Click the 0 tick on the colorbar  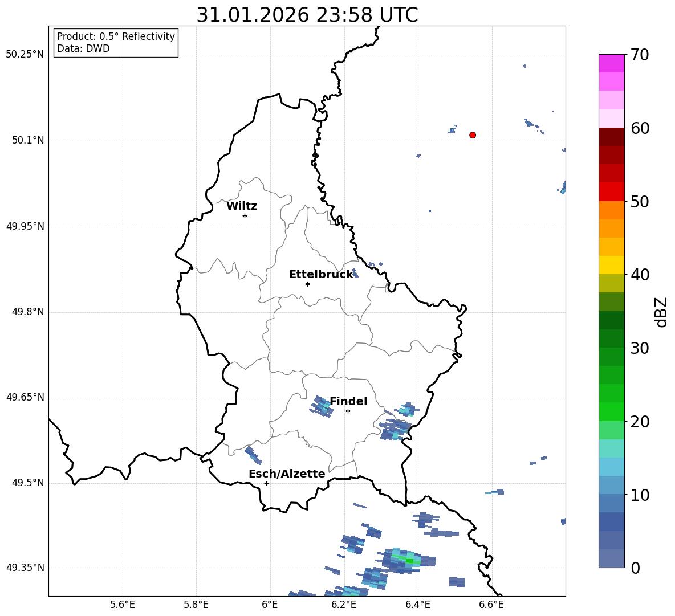tap(635, 568)
